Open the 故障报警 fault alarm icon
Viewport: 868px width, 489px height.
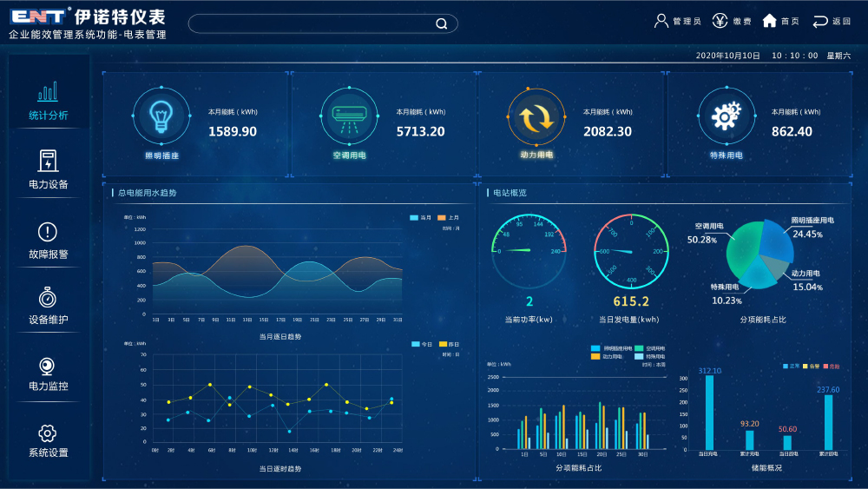tap(48, 231)
